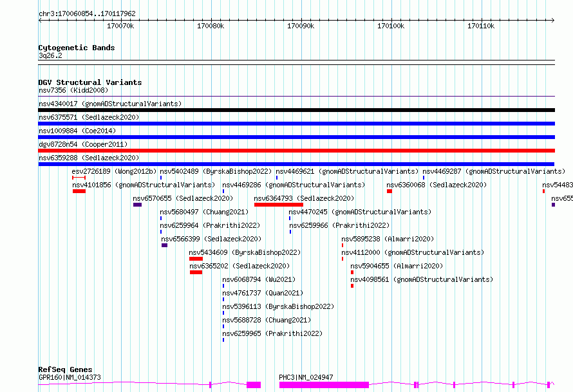573x392 pixels.
Task: Click the nsv6375571 (Sedlazeck2020) label
Action: tap(89, 117)
